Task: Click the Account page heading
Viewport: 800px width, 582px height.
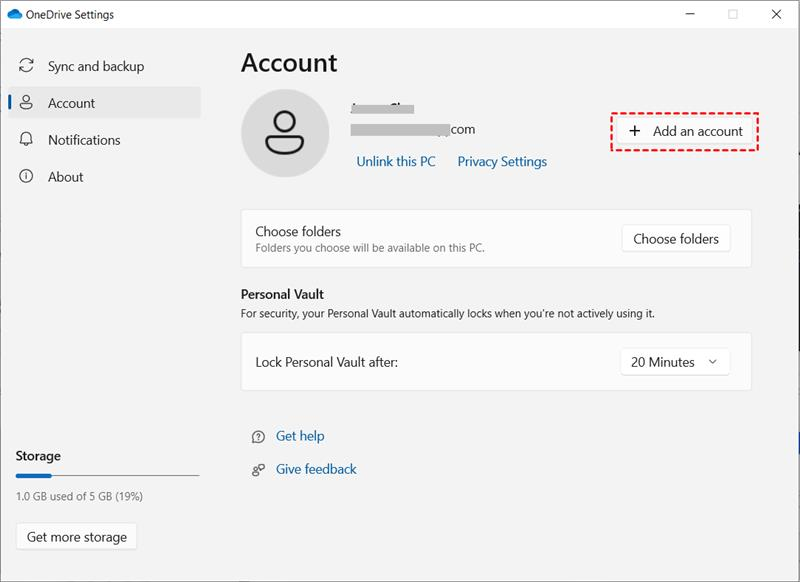Action: (289, 63)
